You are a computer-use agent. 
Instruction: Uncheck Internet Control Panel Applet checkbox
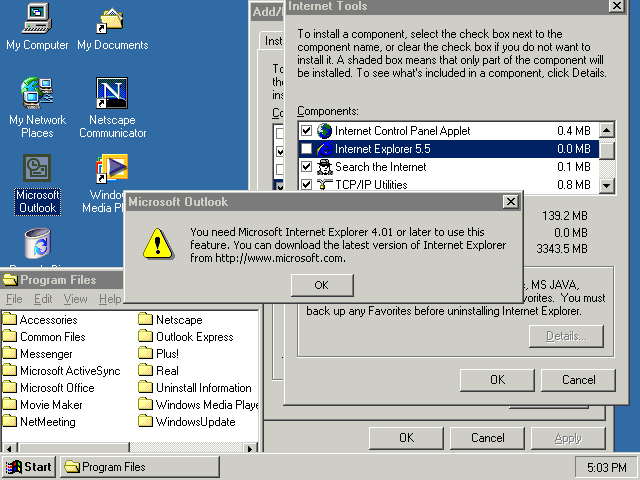(306, 131)
